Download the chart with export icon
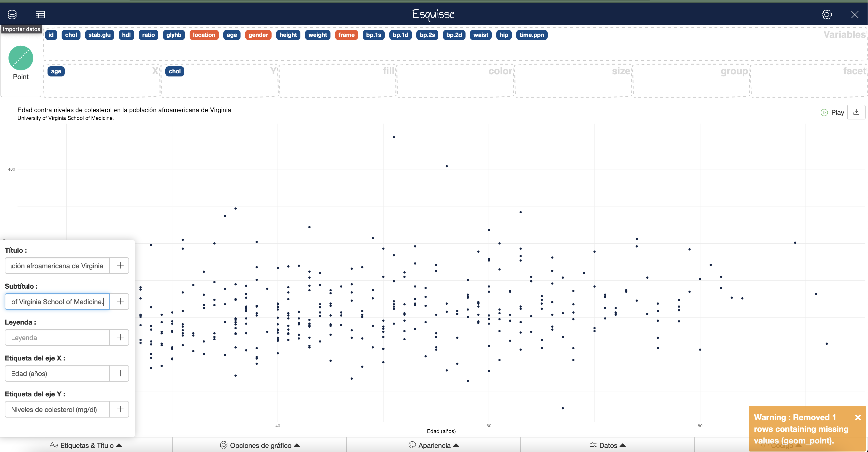 click(856, 112)
